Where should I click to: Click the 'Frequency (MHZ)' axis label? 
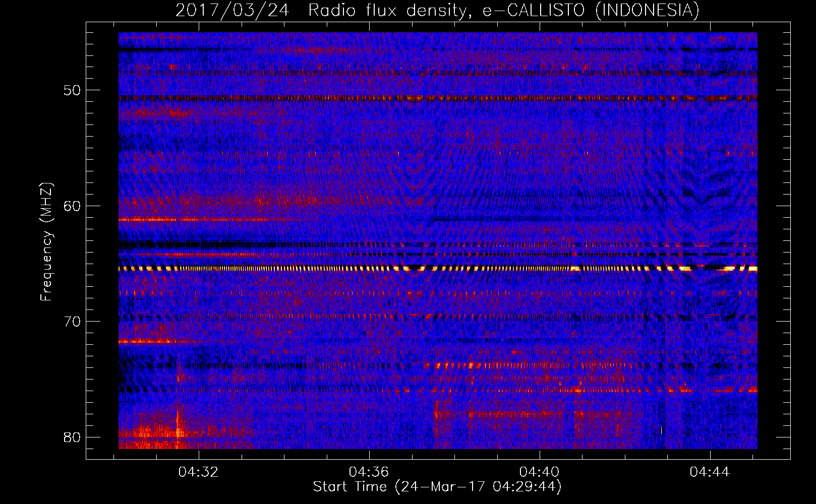(x=46, y=241)
